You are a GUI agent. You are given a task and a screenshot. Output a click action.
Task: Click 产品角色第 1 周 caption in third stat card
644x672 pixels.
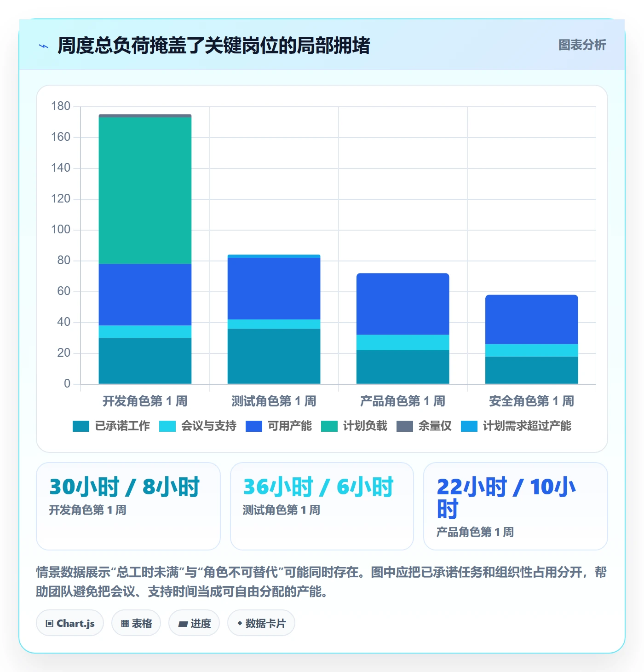click(x=475, y=532)
